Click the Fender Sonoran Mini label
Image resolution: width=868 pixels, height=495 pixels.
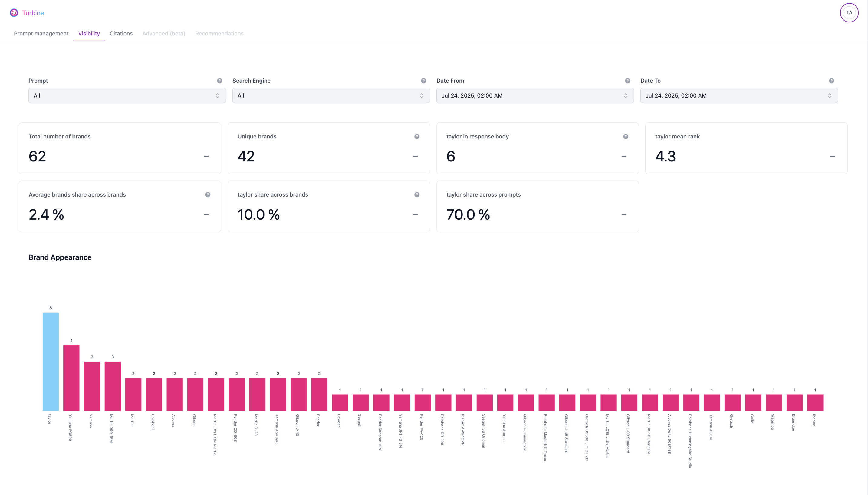[x=380, y=432]
